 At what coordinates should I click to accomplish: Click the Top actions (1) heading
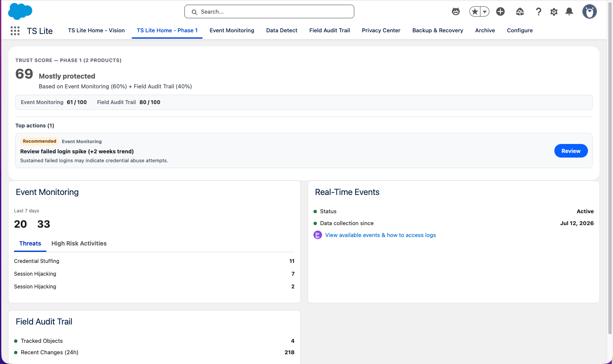[35, 126]
